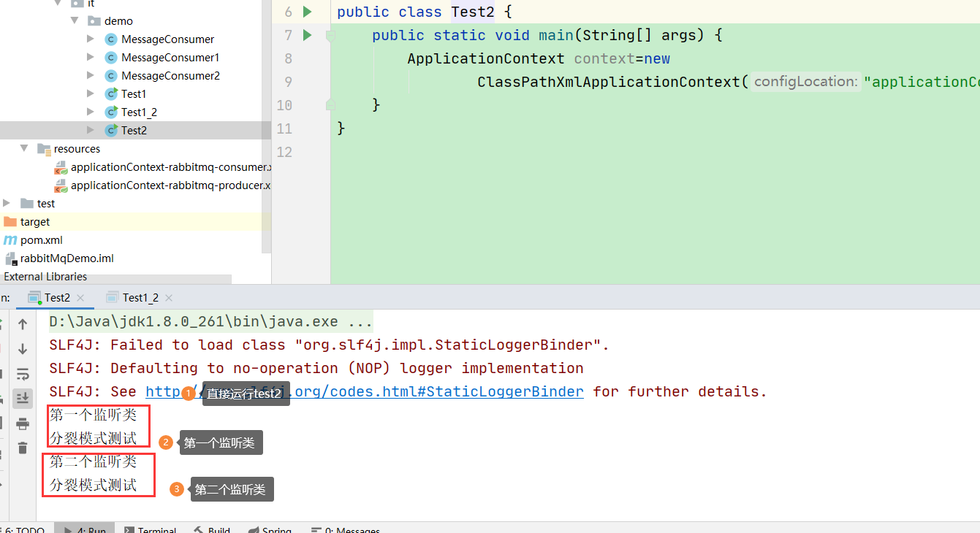
Task: Select the target folder
Action: (x=35, y=221)
